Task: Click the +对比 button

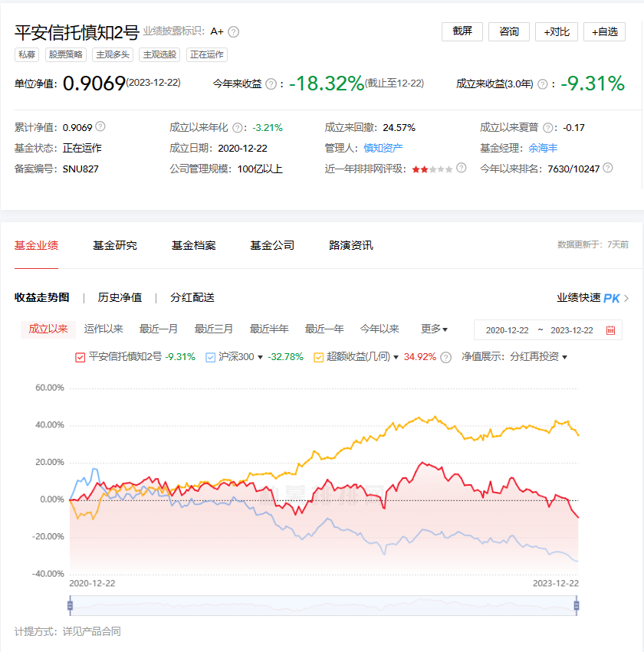Action: coord(557,31)
